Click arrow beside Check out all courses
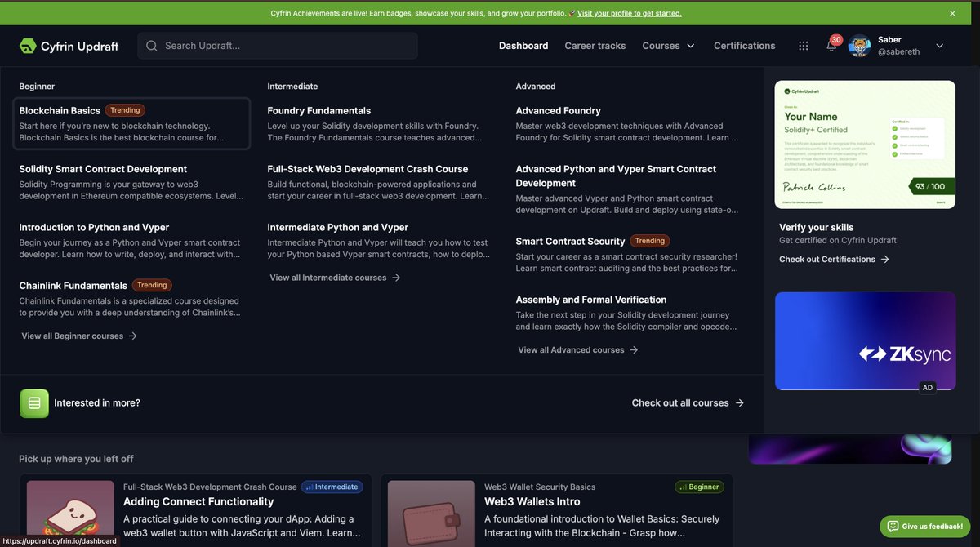Image resolution: width=980 pixels, height=547 pixels. pos(739,403)
